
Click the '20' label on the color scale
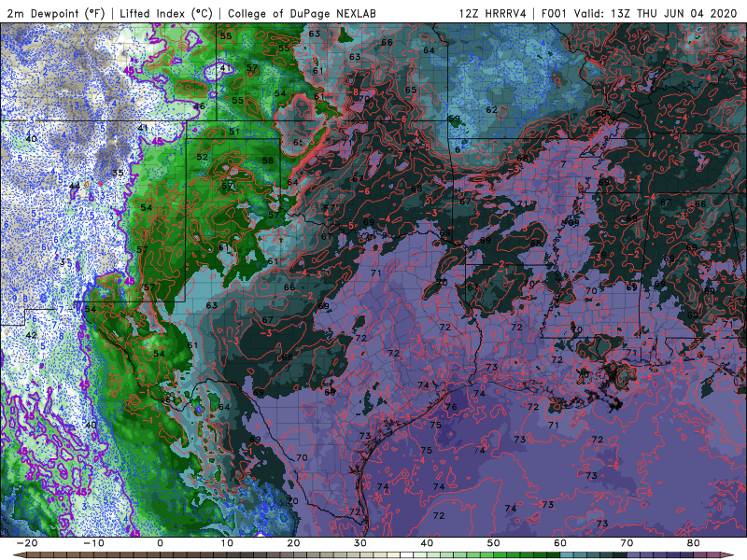(x=293, y=543)
